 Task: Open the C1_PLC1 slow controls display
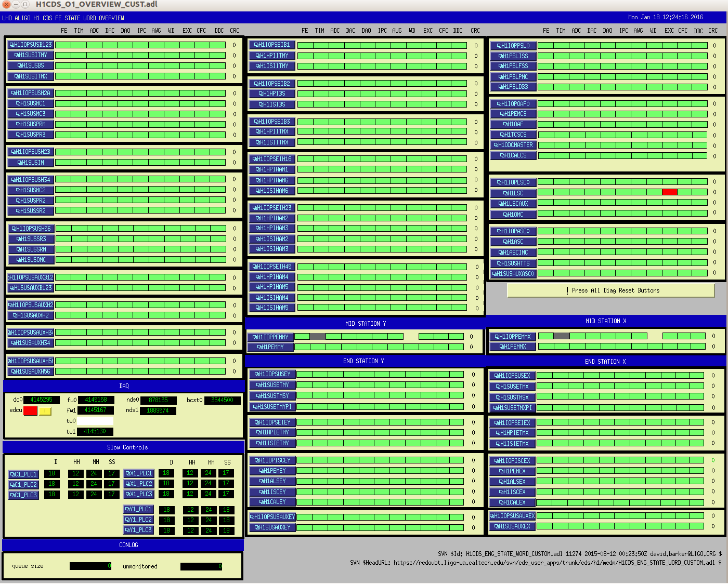23,474
